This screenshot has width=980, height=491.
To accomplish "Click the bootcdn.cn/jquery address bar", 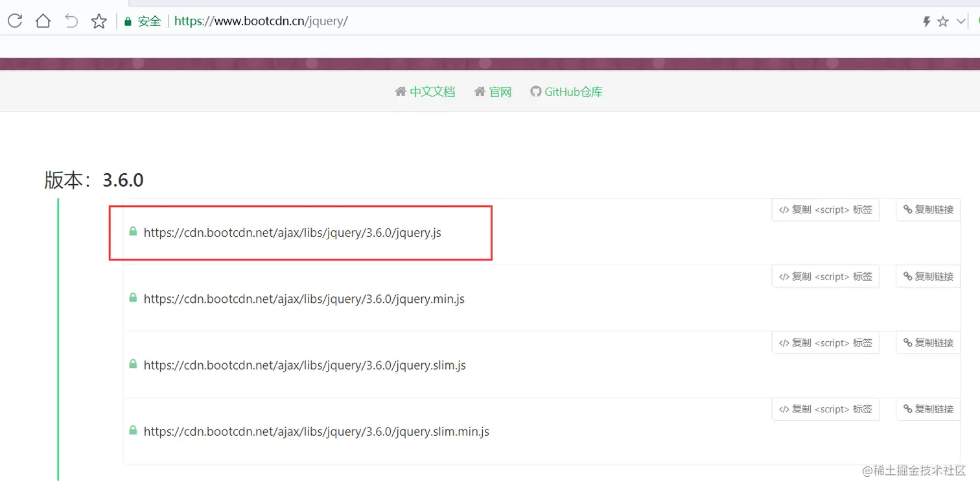I will 261,21.
